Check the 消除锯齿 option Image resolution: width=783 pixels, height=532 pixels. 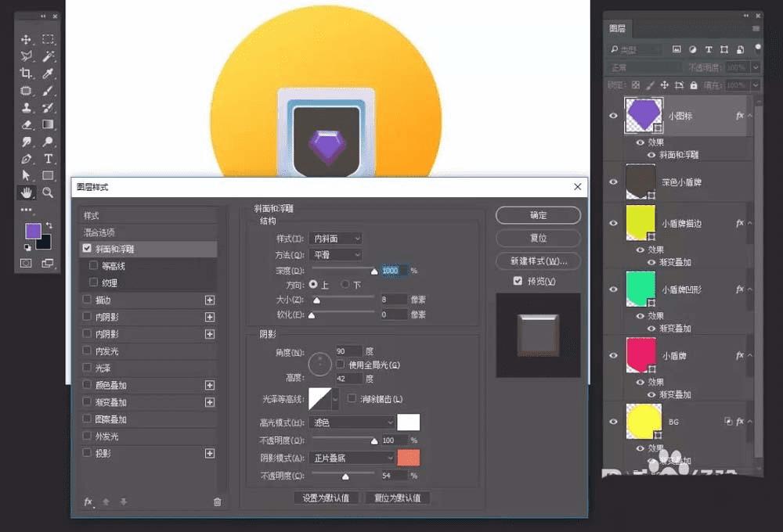point(352,398)
